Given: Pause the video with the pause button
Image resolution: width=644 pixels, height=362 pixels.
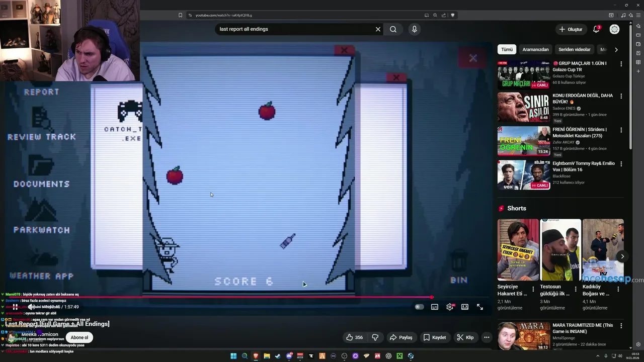Looking at the screenshot, I should coord(16,307).
